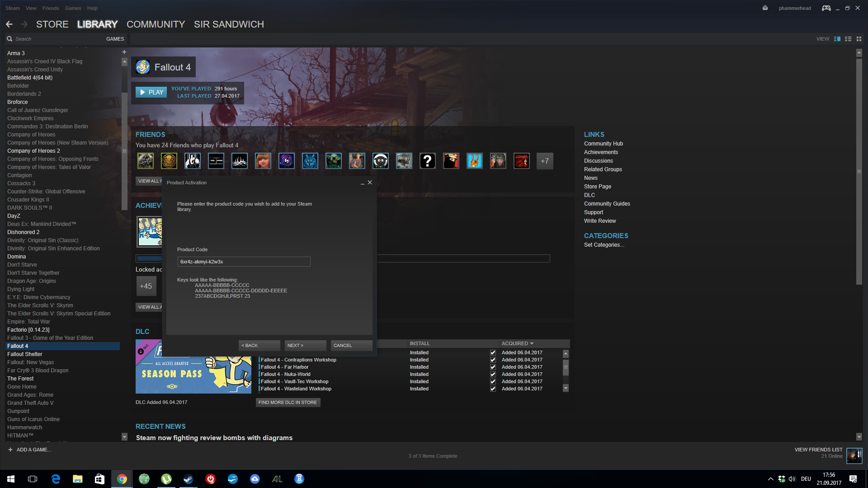Go forward with the right arrow
Image resolution: width=868 pixels, height=488 pixels.
(24, 24)
